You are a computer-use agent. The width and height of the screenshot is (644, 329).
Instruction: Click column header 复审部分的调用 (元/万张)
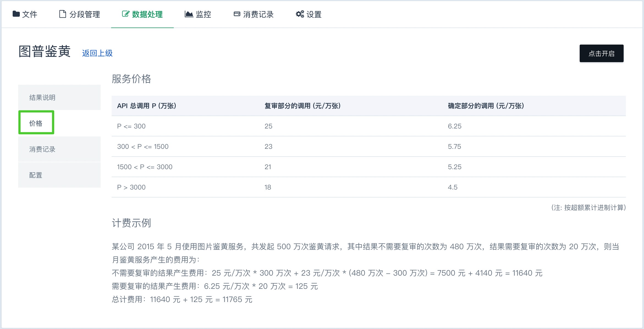click(302, 106)
